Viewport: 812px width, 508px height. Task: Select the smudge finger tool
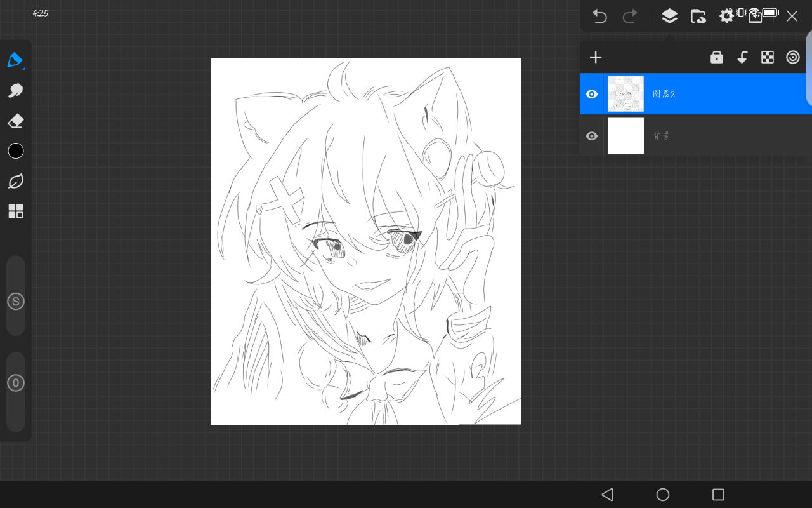(x=16, y=90)
